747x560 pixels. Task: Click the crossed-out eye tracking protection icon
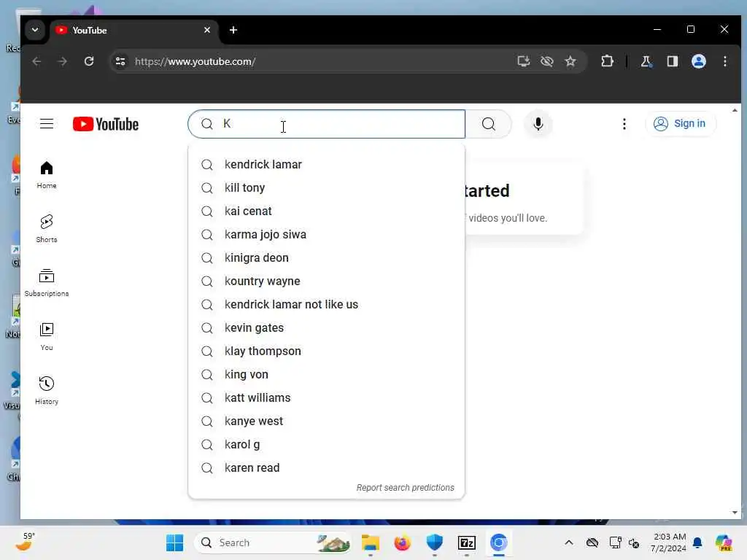pyautogui.click(x=547, y=61)
